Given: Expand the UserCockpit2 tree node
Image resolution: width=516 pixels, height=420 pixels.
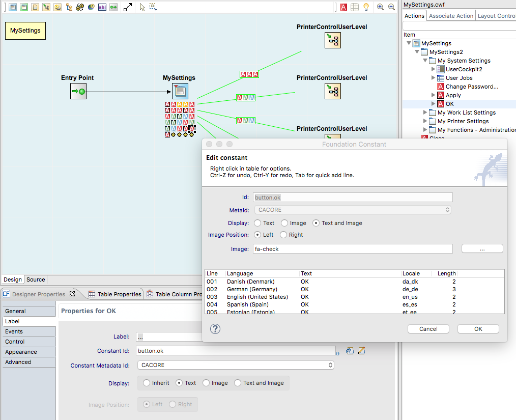Looking at the screenshot, I should [433, 69].
